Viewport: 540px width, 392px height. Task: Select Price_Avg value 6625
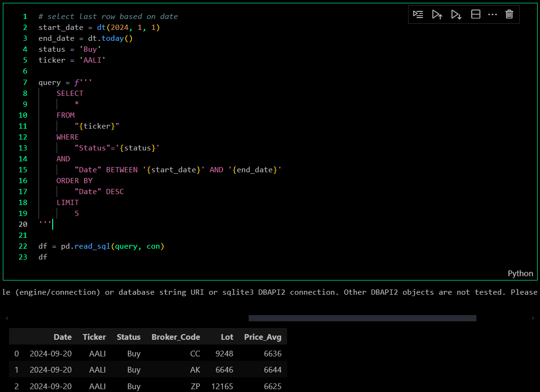pyautogui.click(x=273, y=386)
